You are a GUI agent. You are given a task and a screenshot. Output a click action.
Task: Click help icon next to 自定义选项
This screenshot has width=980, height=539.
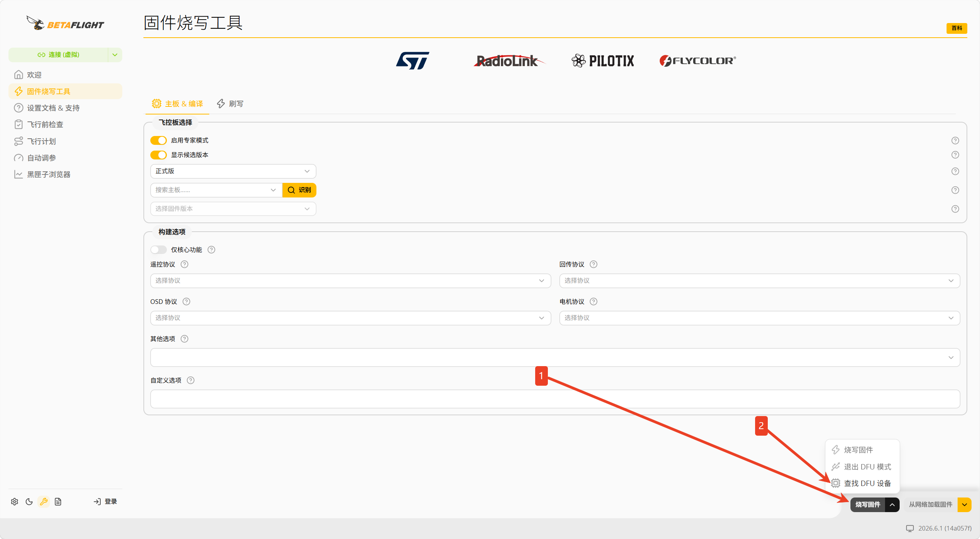[x=191, y=380]
